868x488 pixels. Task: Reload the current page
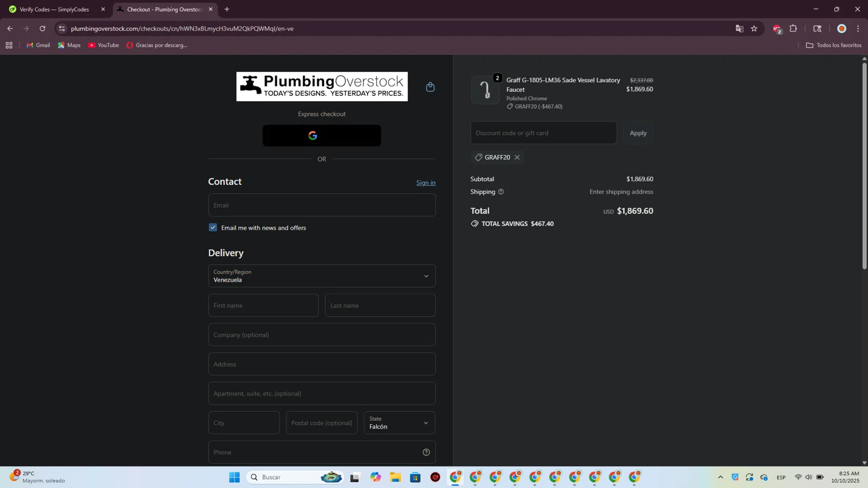[42, 28]
